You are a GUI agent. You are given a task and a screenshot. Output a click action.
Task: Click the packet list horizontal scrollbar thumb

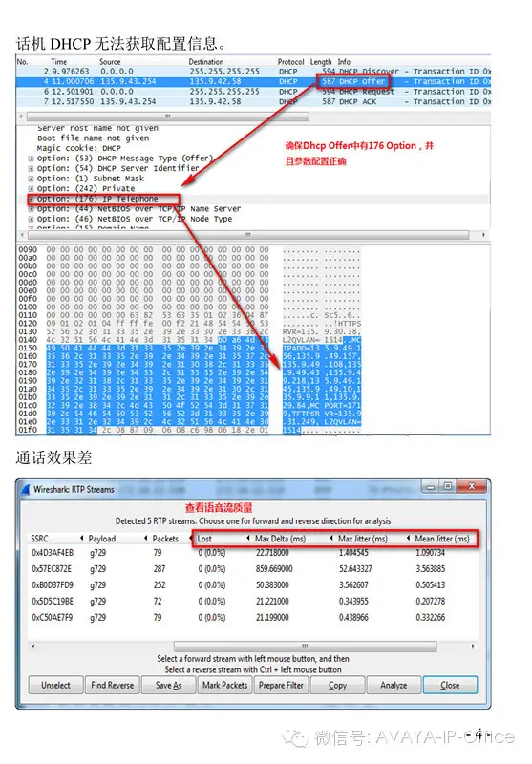pos(167,117)
